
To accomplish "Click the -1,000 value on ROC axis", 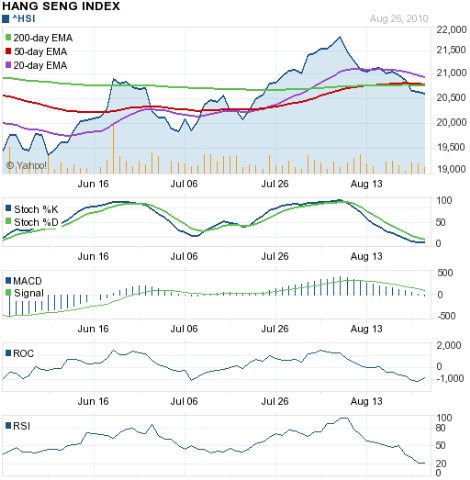I will coord(450,379).
